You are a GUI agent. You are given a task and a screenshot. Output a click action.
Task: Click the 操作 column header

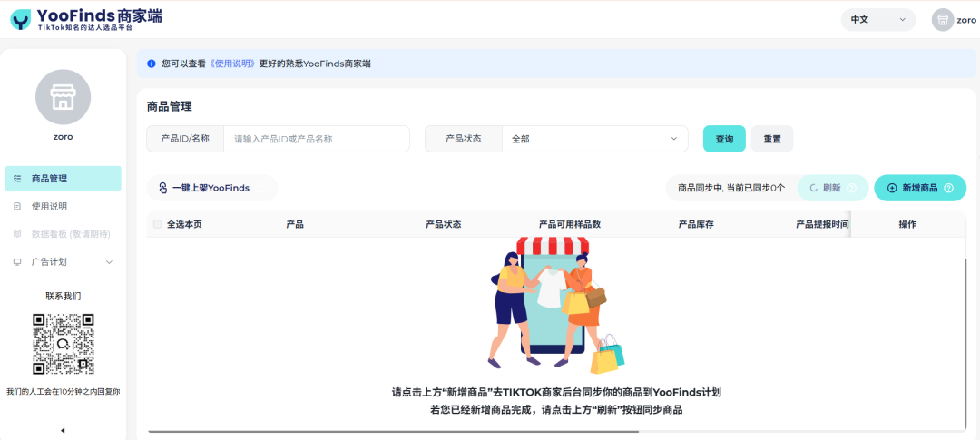(x=907, y=224)
